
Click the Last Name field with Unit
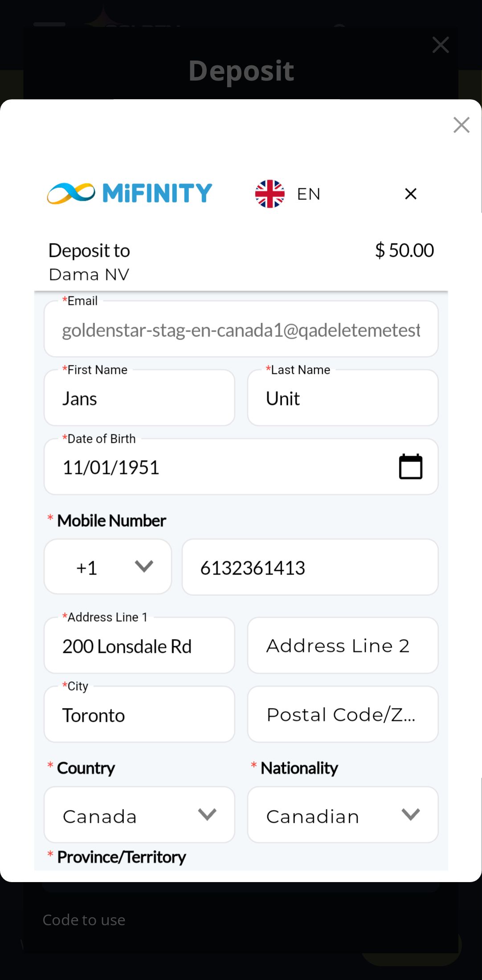click(x=343, y=398)
